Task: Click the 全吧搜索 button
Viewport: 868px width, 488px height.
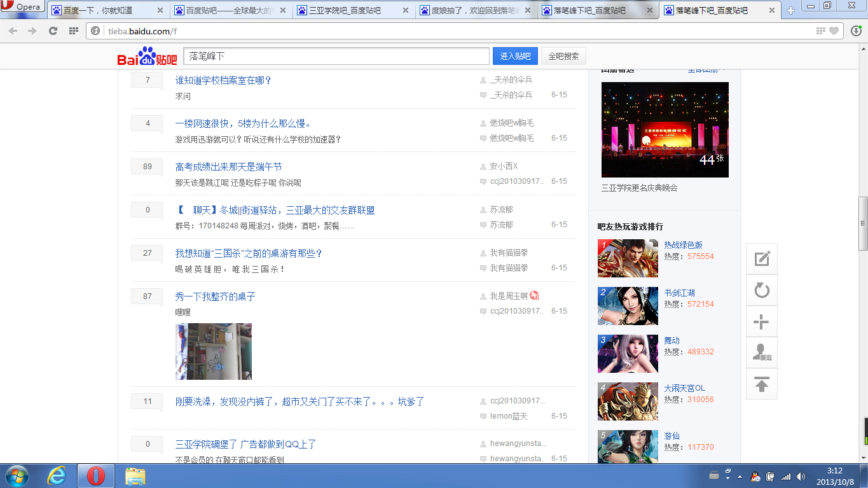Action: [563, 56]
